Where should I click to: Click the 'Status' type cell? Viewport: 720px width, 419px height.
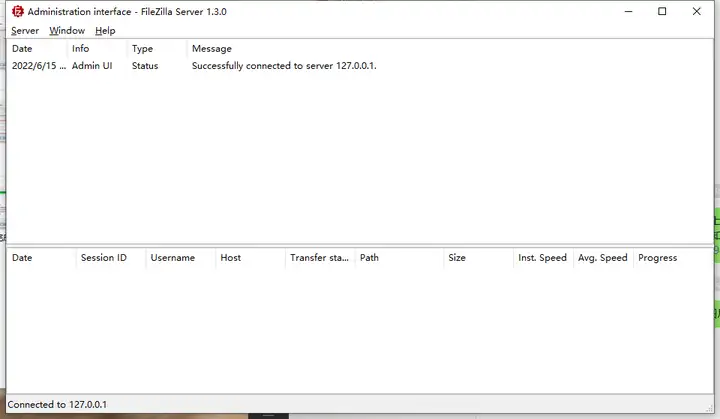(145, 66)
